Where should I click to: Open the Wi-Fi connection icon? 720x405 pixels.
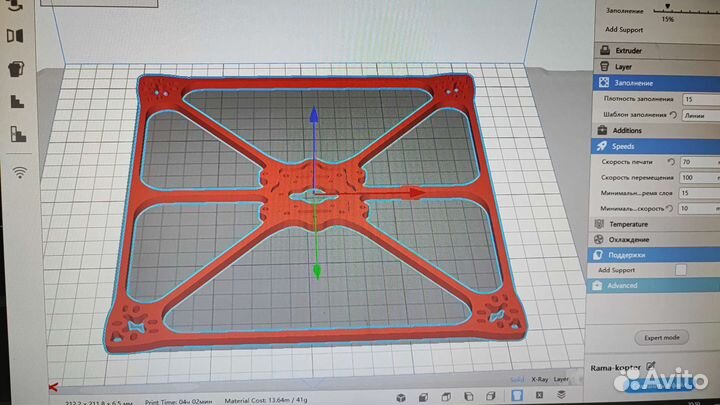click(19, 173)
